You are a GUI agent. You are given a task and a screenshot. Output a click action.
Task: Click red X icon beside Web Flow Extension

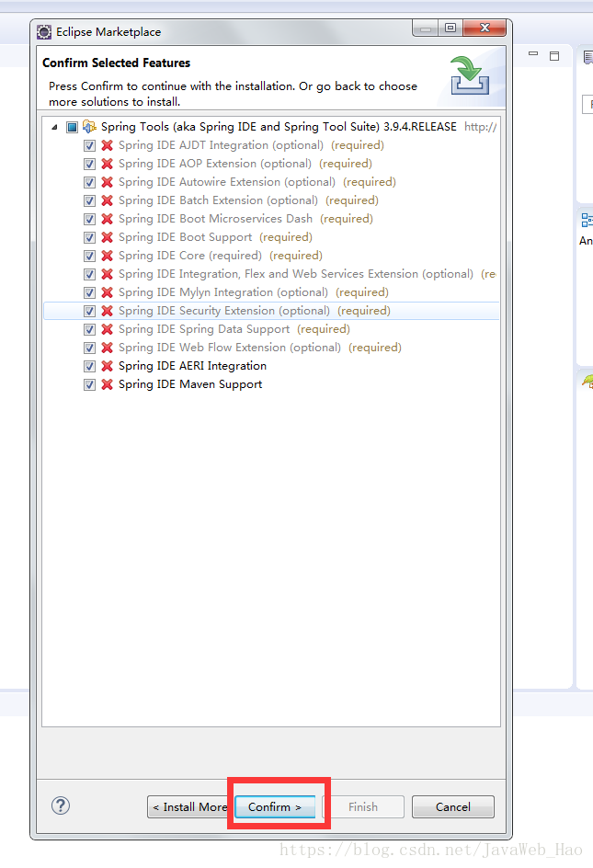108,347
